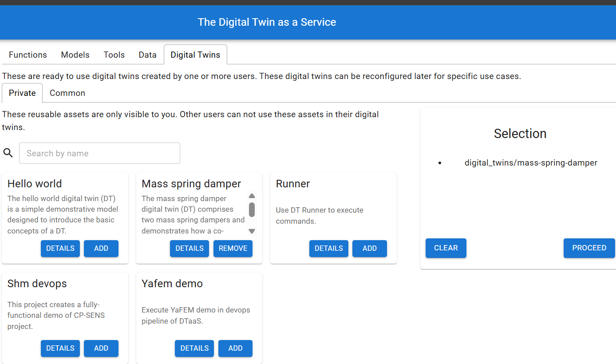The height and width of the screenshot is (364, 616).
Task: Show details for Mass spring damper
Action: click(190, 248)
